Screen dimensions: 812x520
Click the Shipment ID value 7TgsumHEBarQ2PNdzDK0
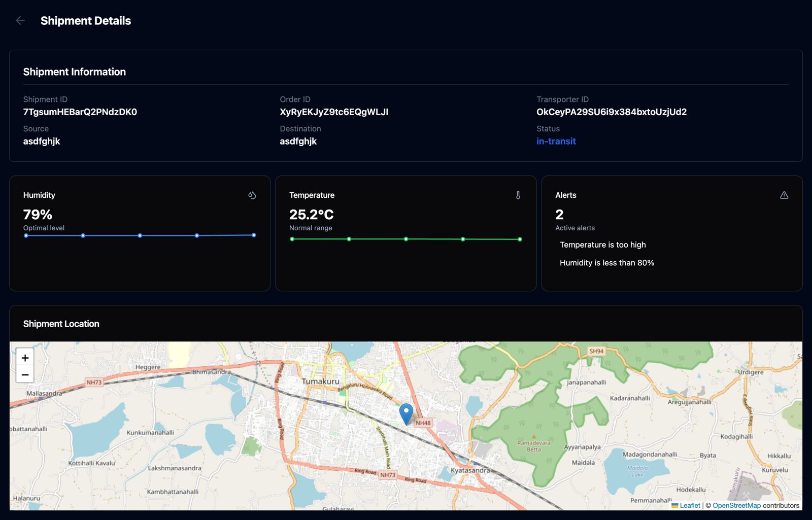pyautogui.click(x=81, y=112)
